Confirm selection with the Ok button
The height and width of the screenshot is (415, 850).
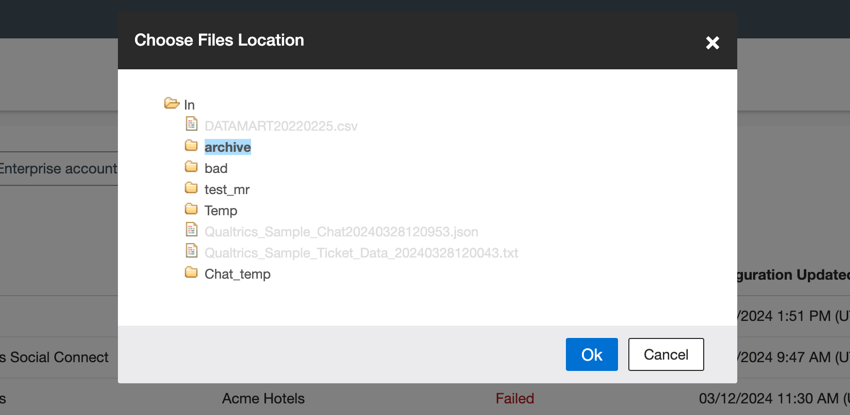click(x=592, y=355)
